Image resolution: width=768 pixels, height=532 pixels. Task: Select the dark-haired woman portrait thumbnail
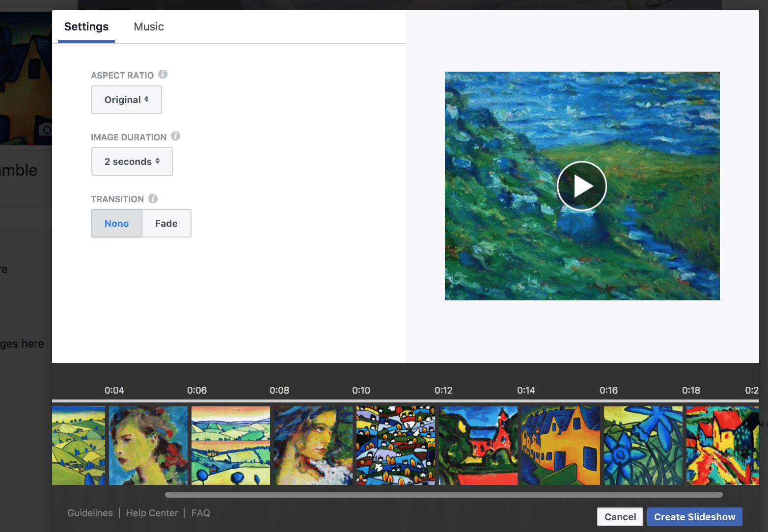[313, 446]
